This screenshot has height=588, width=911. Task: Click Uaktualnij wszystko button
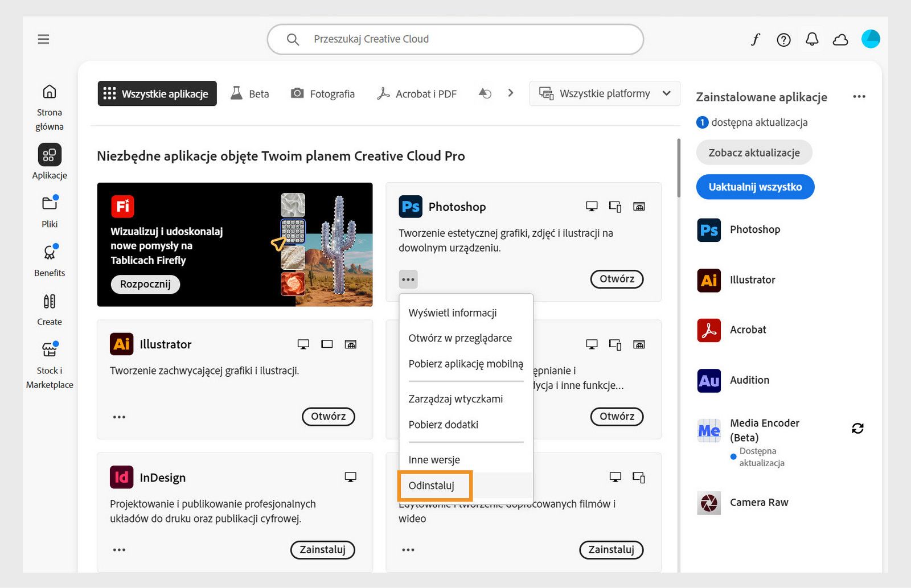755,187
